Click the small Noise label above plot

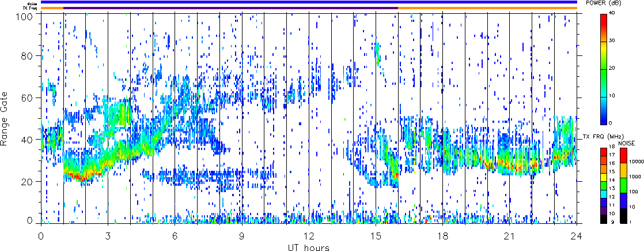32,3
